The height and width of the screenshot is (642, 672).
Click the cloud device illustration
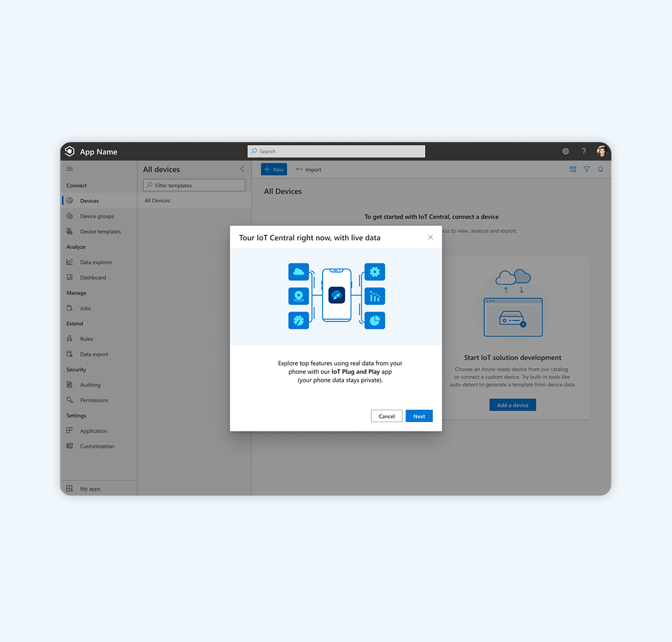tap(513, 303)
